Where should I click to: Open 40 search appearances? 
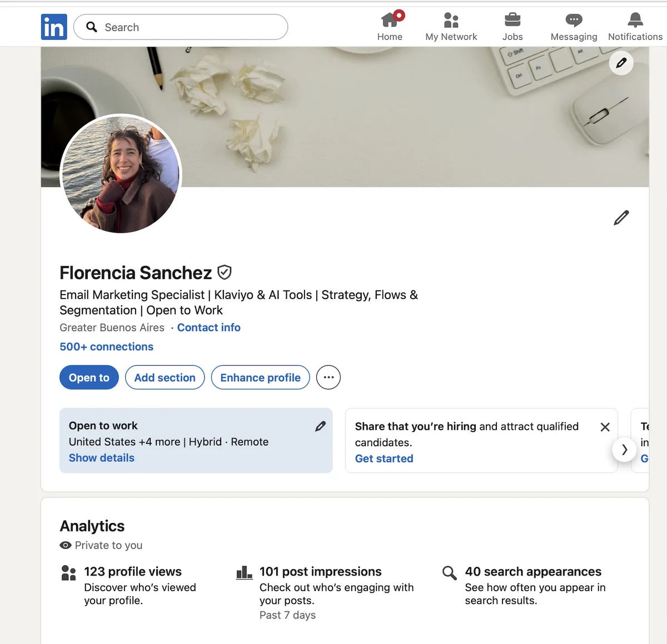[x=534, y=572]
